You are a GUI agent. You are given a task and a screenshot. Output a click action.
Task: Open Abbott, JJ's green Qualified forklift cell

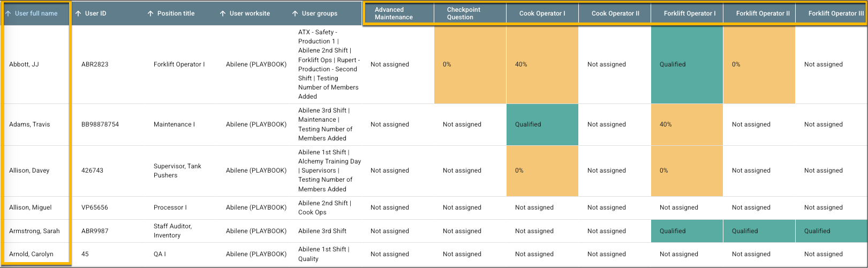[686, 64]
